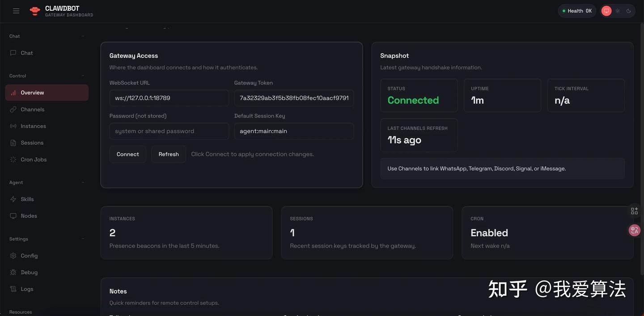The image size is (644, 316).
Task: Switch to light theme
Action: coord(618,11)
